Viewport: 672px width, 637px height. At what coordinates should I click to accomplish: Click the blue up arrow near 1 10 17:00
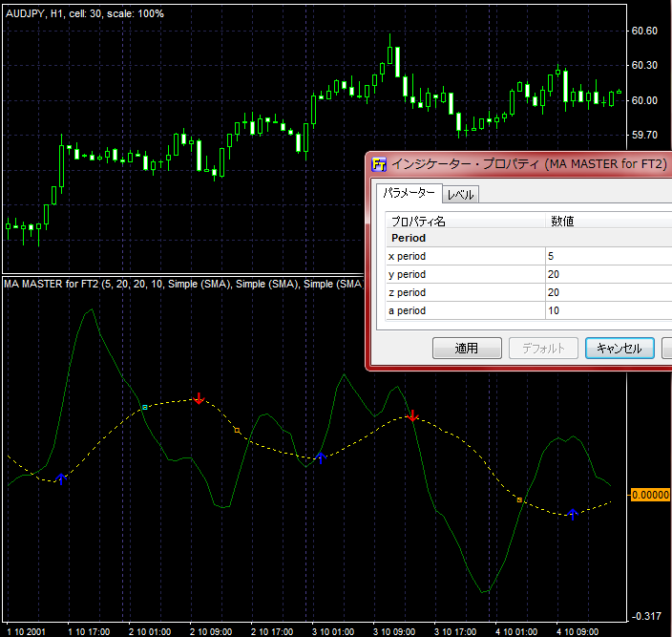tap(61, 478)
